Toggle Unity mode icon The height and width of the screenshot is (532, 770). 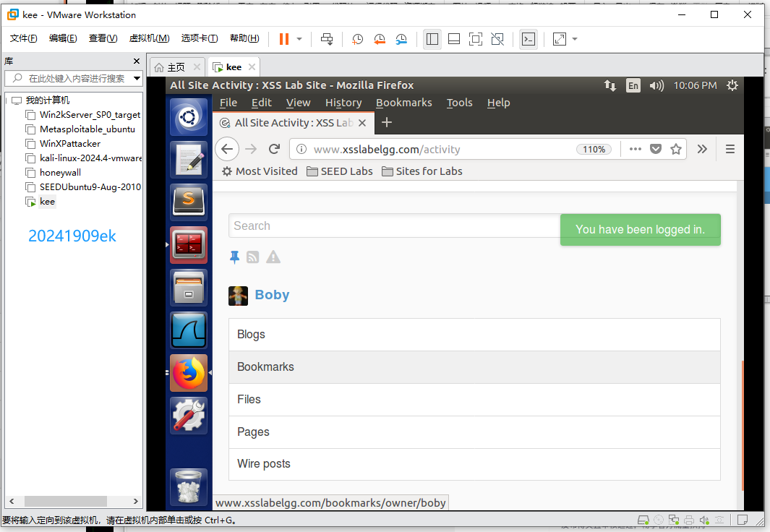tap(497, 39)
